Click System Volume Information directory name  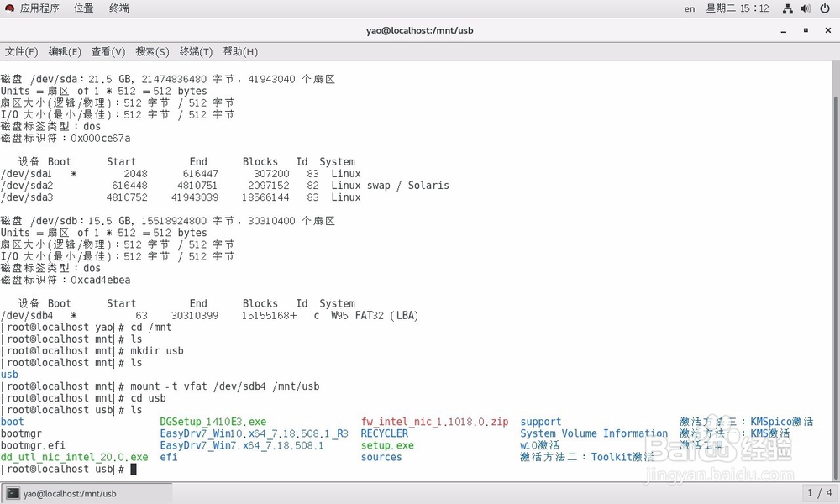tap(594, 433)
